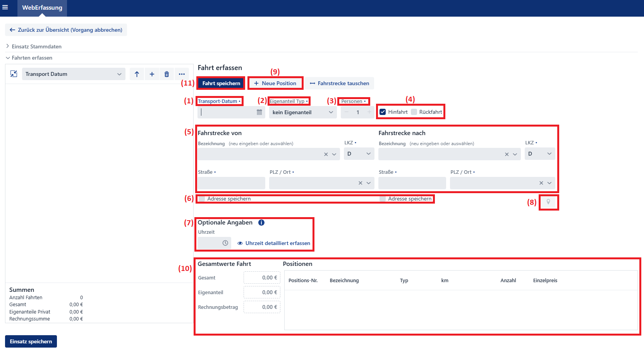Image resolution: width=644 pixels, height=353 pixels.
Task: Click the Straße field under Fahrstrecke von
Action: point(231,183)
